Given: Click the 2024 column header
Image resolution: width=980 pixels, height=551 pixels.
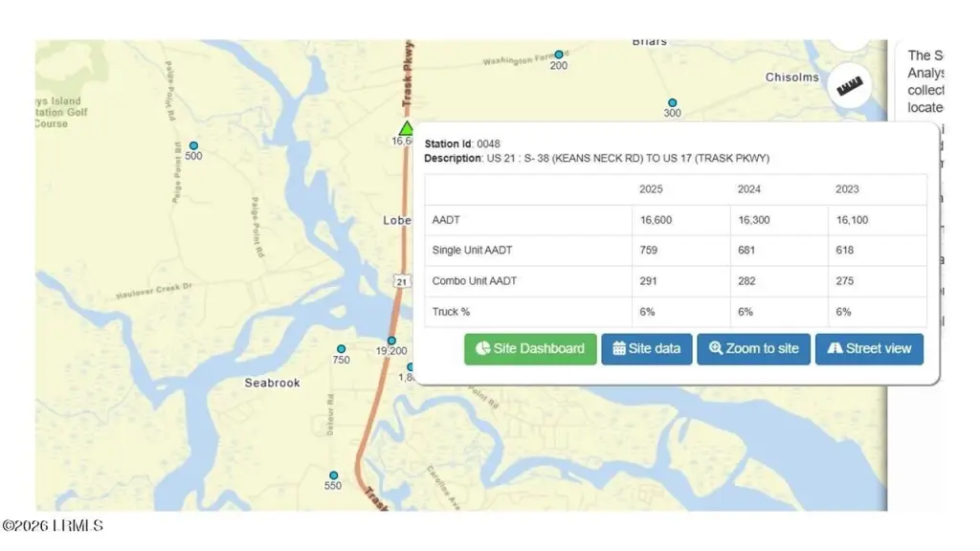Looking at the screenshot, I should click(748, 189).
